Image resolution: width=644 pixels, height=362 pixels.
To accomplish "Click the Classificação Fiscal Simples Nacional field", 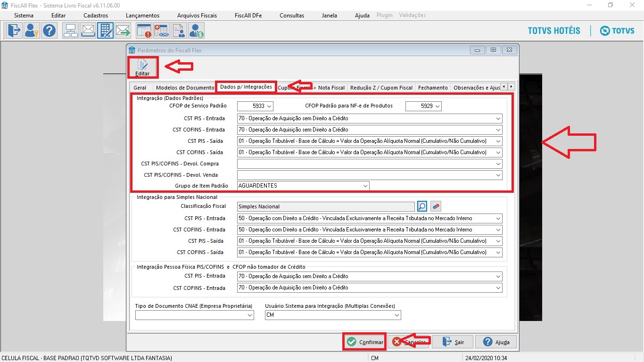I will [326, 206].
